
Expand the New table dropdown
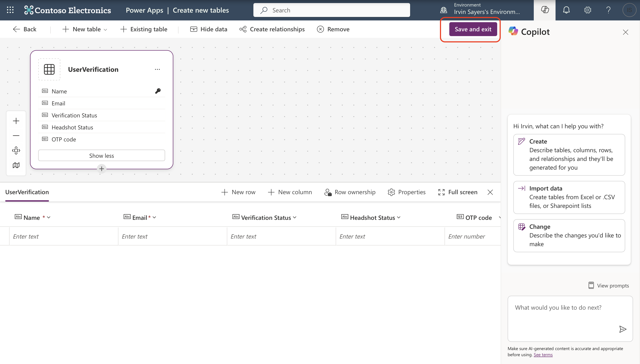105,29
